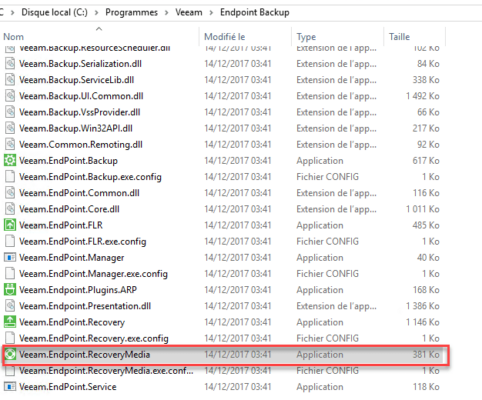The image size is (482, 400).
Task: Click the Veeam.EndPoint.FLR application icon
Action: (10, 225)
